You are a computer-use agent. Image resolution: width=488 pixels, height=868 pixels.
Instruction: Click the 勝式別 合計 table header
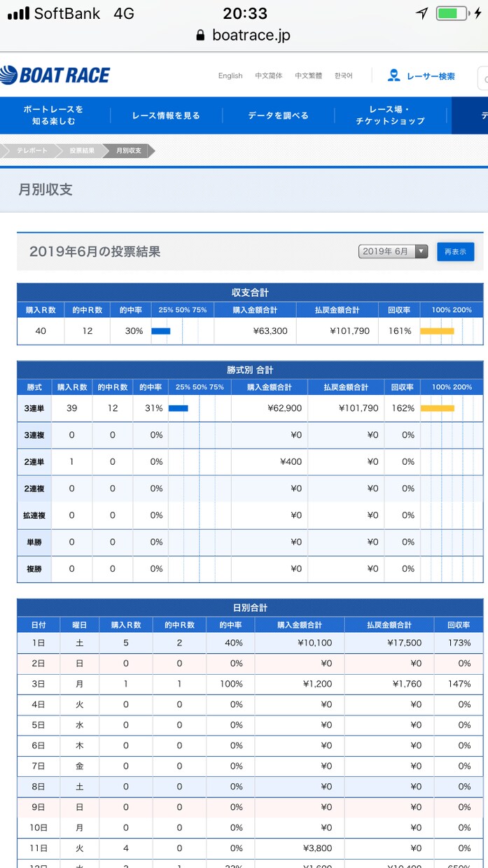(250, 370)
